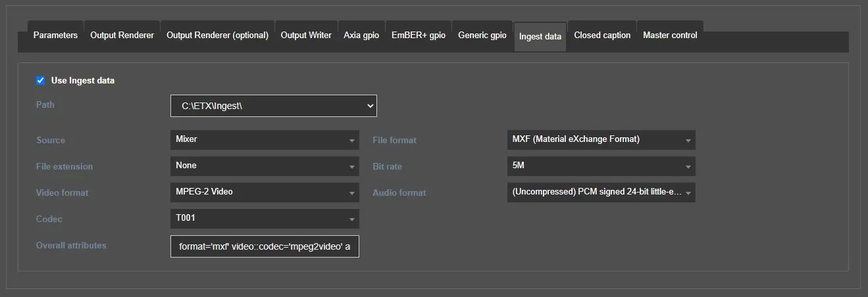Open the Master control tab
This screenshot has height=297, width=868.
(x=670, y=35)
